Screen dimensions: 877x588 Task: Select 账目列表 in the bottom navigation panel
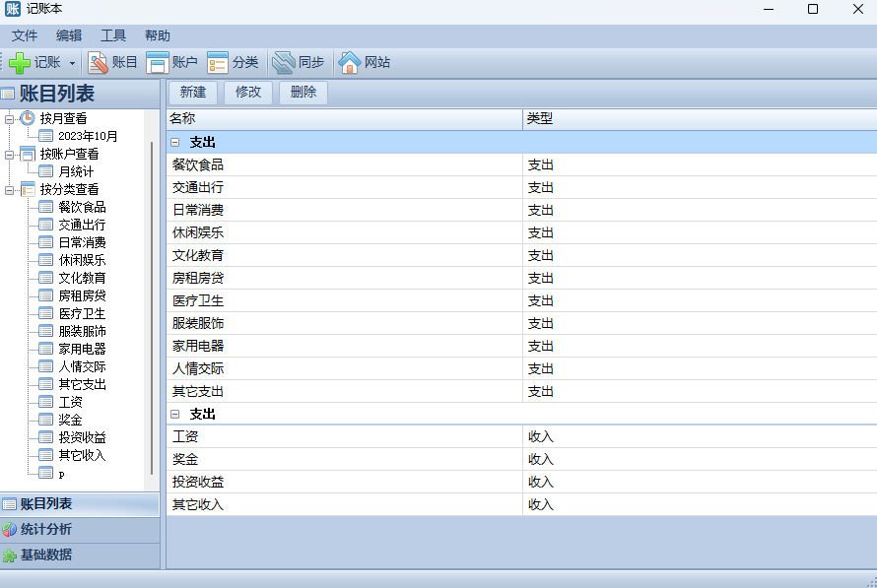(x=45, y=504)
